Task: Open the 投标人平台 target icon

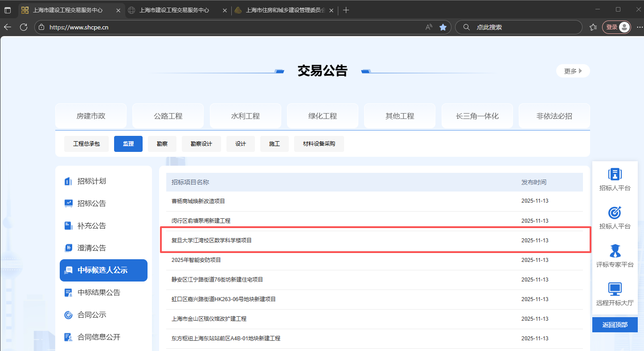Action: (x=615, y=213)
